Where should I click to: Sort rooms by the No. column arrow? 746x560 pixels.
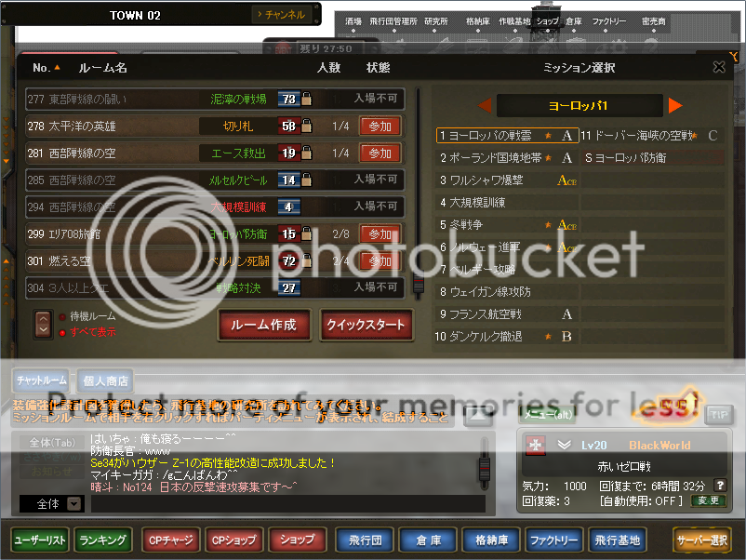(58, 68)
